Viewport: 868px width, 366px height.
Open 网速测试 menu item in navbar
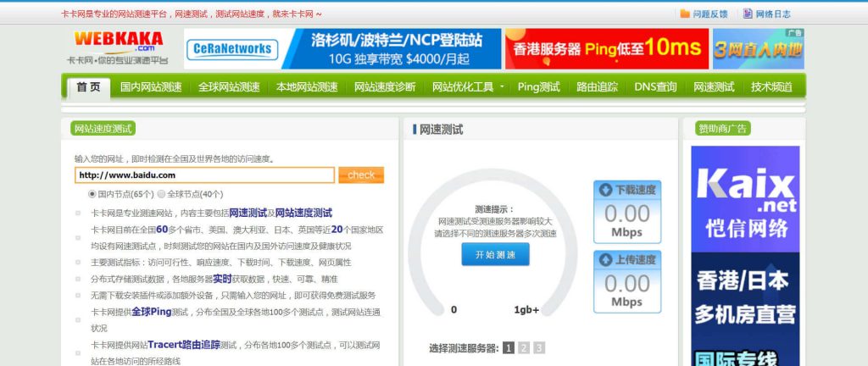tap(714, 86)
